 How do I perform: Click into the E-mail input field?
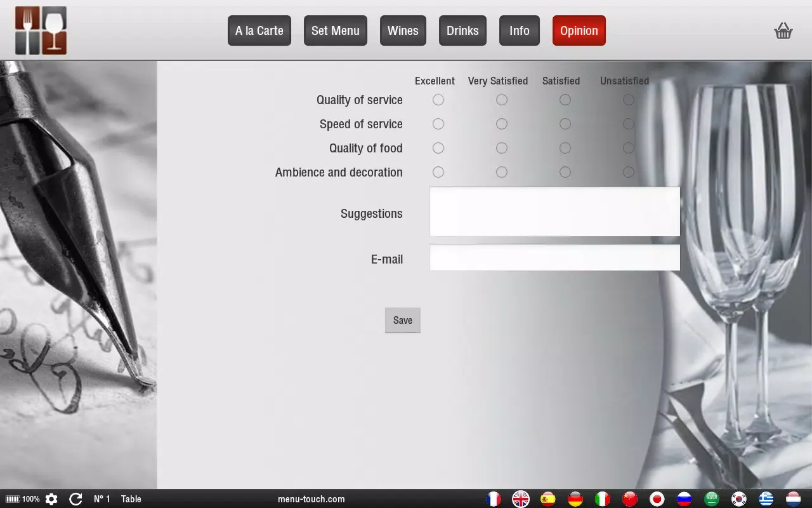[554, 258]
